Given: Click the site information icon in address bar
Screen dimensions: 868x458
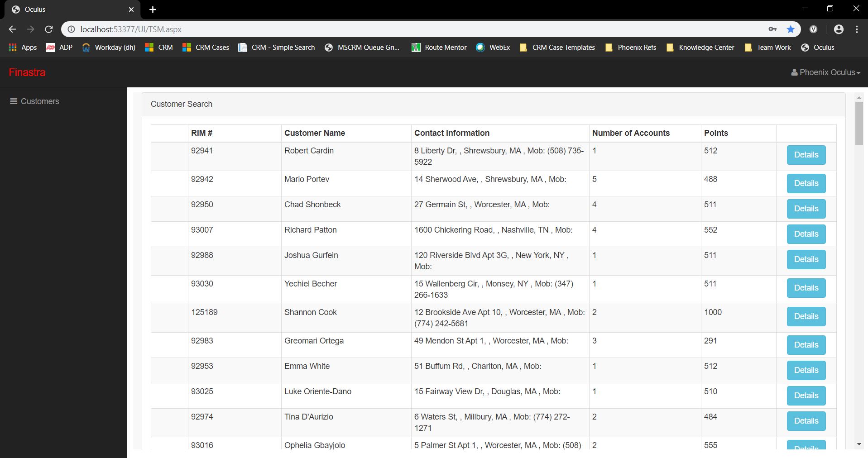Looking at the screenshot, I should coord(71,29).
